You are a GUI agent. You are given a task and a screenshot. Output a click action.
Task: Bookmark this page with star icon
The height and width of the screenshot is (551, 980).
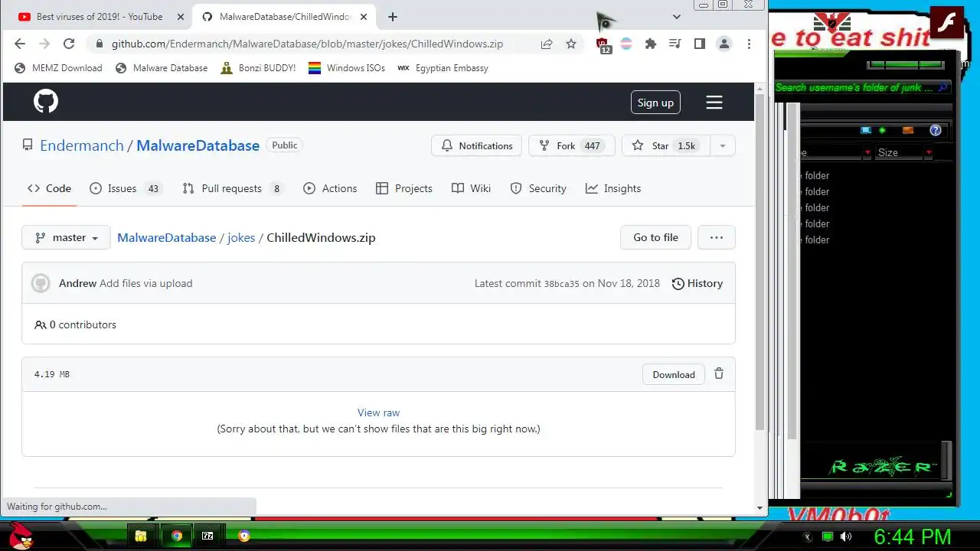click(571, 44)
